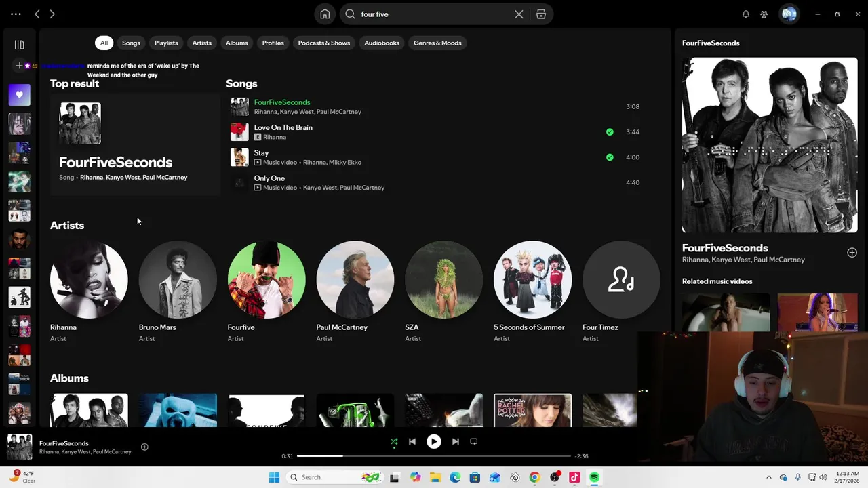
Task: Filter results by Genres & Moods
Action: point(437,43)
